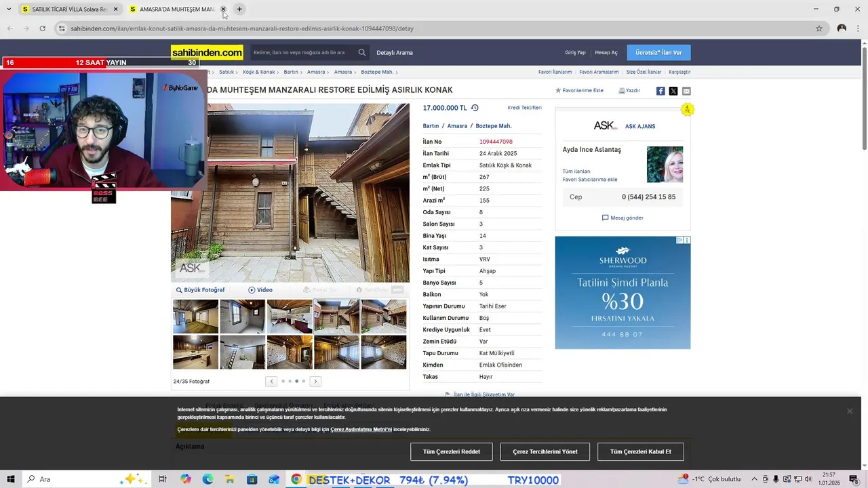Reload the page with the refresh icon

point(42,28)
